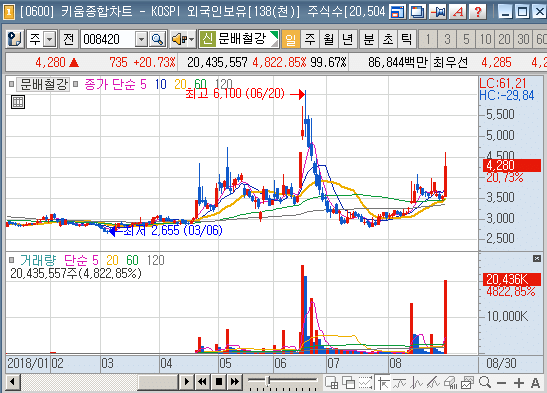The width and height of the screenshot is (547, 393).
Task: Click the chart image save icon at bottom
Action: coord(467,383)
